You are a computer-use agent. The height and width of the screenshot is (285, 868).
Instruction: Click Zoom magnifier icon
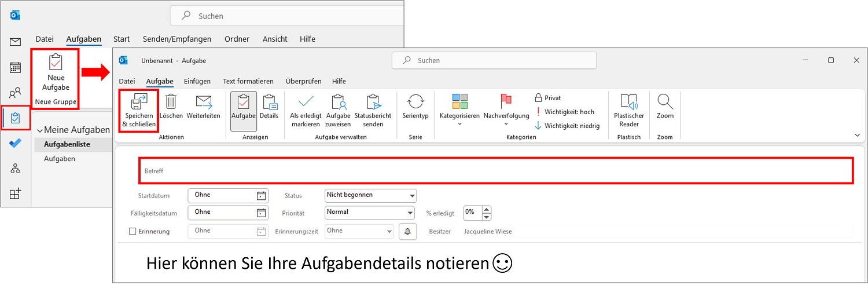tap(665, 105)
